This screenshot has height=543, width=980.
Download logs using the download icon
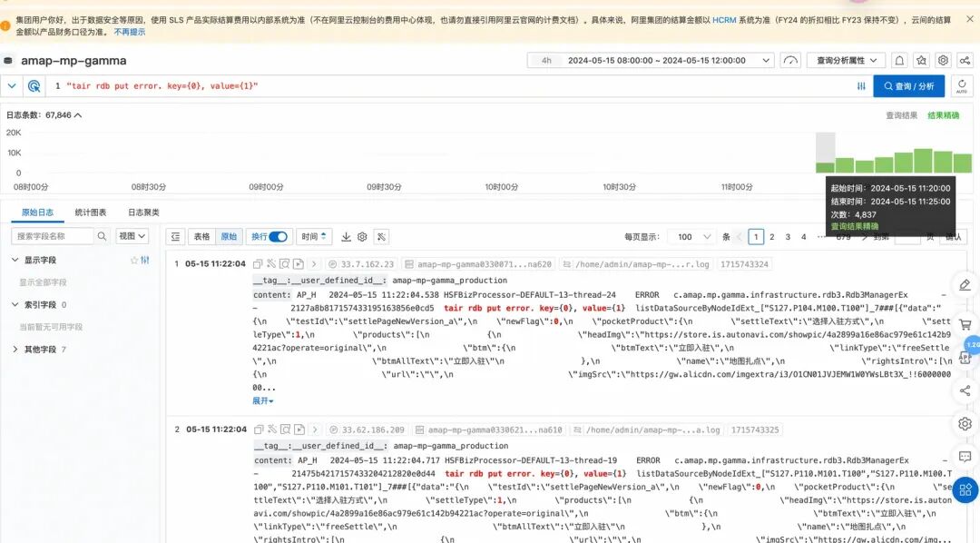tap(346, 237)
